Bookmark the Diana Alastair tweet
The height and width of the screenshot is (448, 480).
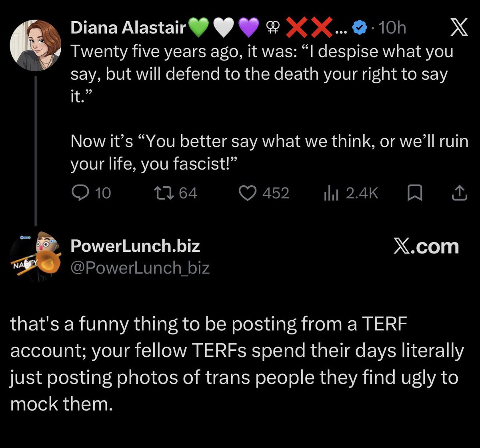click(x=415, y=194)
